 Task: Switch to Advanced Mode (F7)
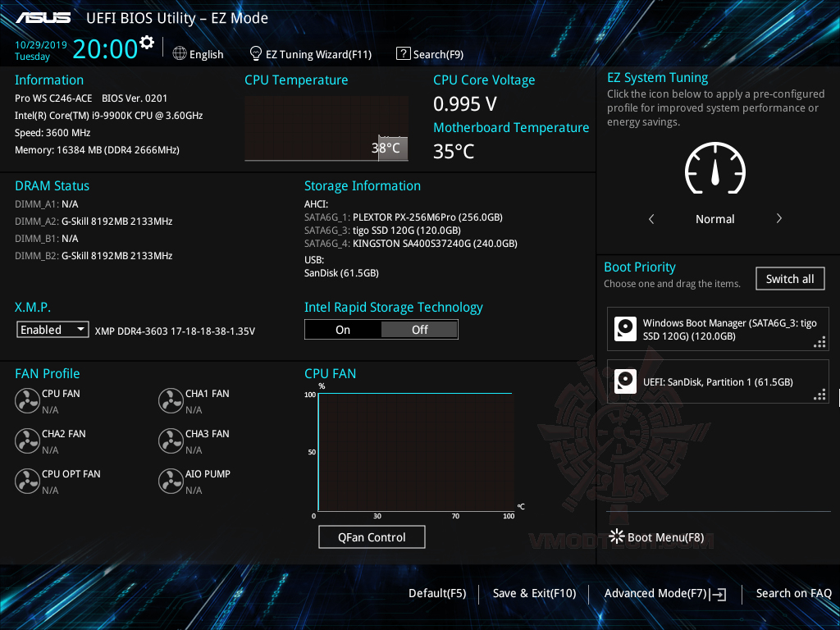(665, 593)
